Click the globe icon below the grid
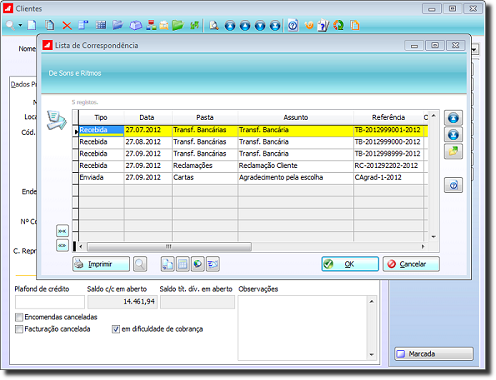This screenshot has width=496, height=380. (x=198, y=264)
